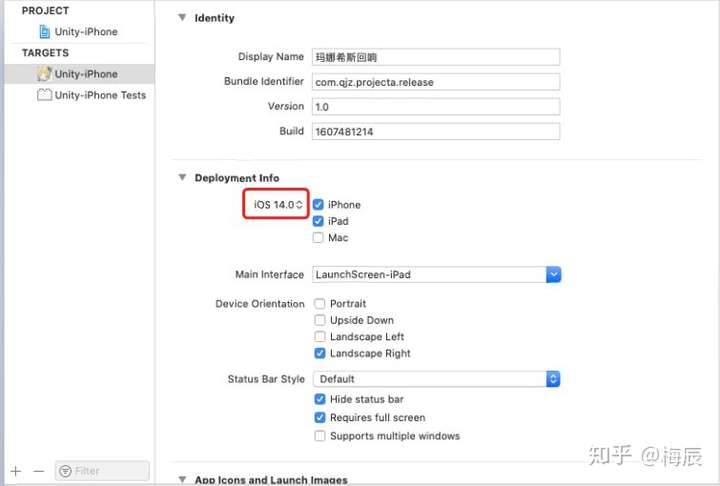Add a new target with plus button
Viewport: 720px width, 486px height.
[16, 471]
